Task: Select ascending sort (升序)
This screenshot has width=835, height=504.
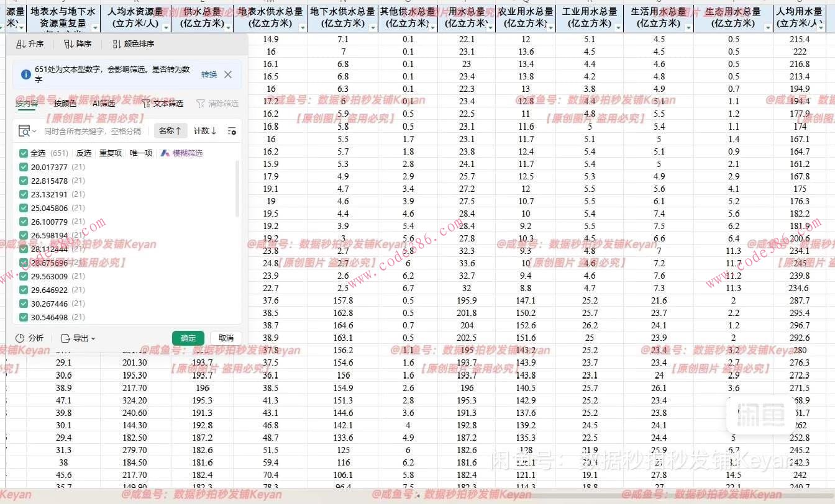Action: tap(30, 43)
